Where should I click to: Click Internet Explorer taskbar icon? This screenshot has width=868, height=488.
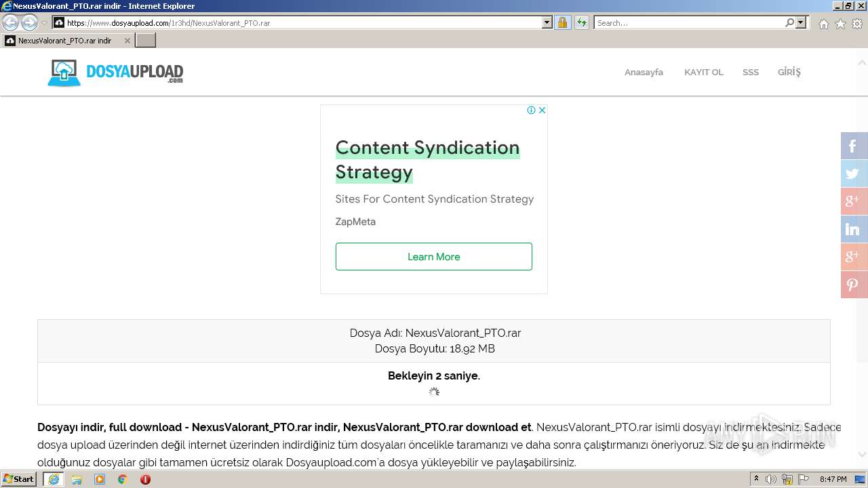pyautogui.click(x=54, y=479)
